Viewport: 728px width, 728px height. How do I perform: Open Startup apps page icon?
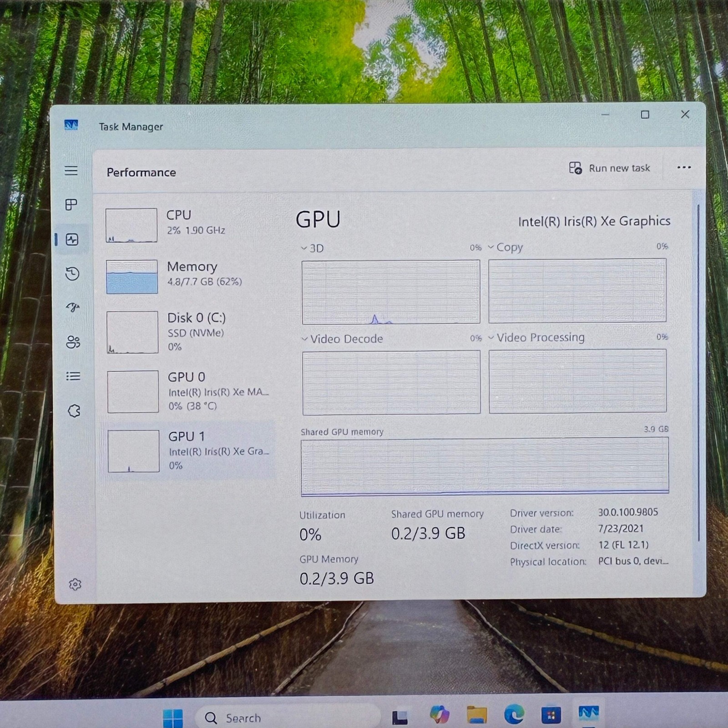pyautogui.click(x=73, y=308)
